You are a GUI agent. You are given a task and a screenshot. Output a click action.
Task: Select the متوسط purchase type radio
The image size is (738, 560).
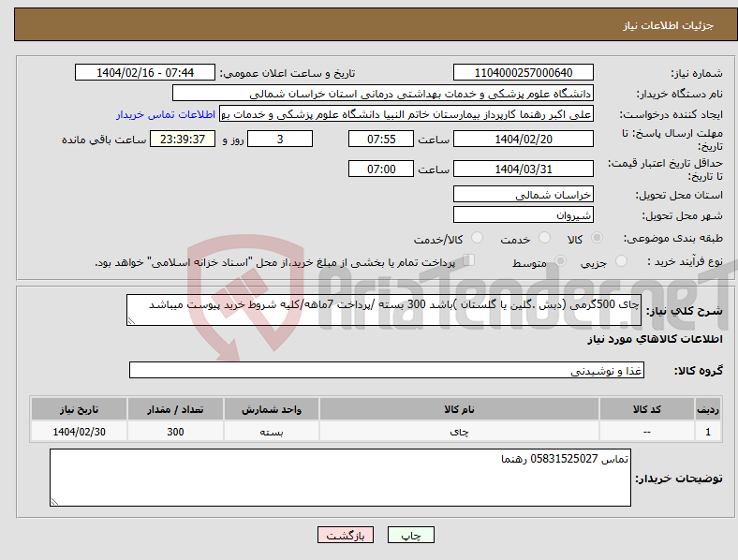(x=561, y=260)
